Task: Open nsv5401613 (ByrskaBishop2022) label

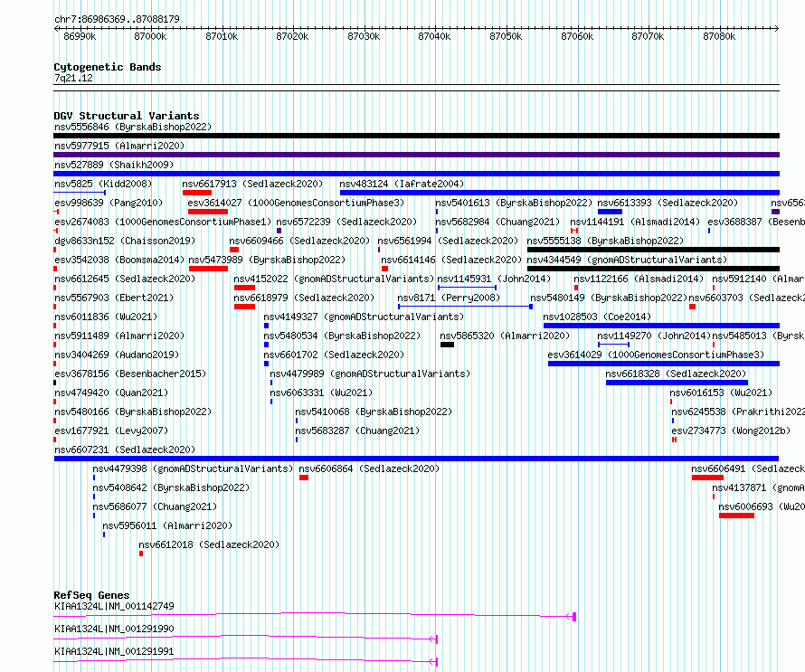Action: coord(514,203)
